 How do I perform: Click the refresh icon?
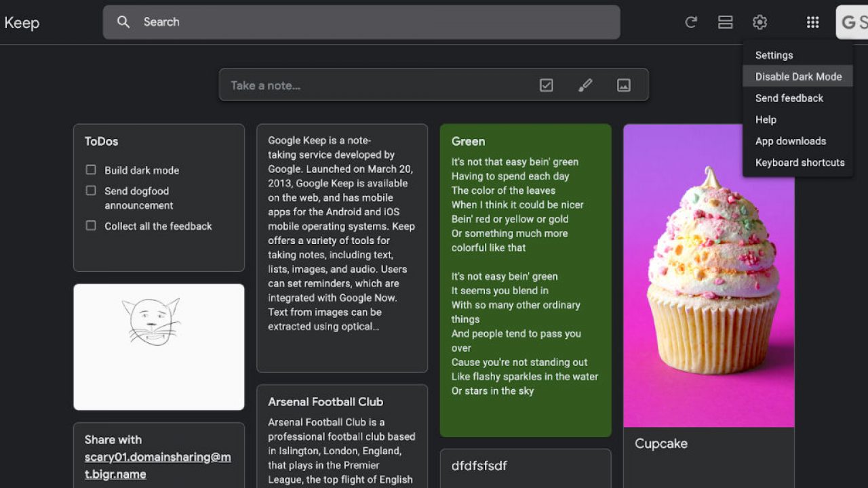point(691,22)
